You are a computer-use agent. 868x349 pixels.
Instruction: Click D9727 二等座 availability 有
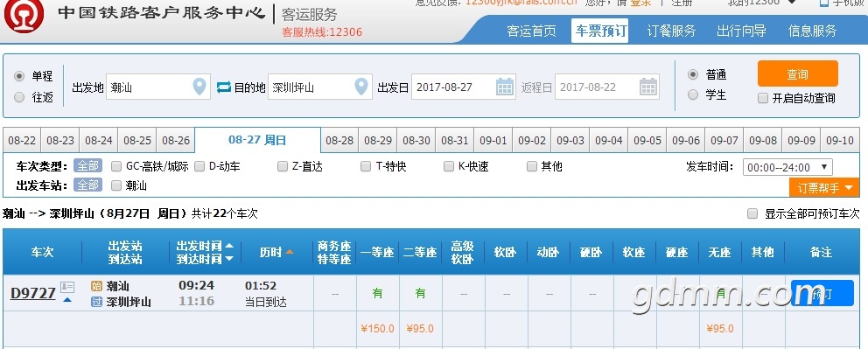pos(421,294)
